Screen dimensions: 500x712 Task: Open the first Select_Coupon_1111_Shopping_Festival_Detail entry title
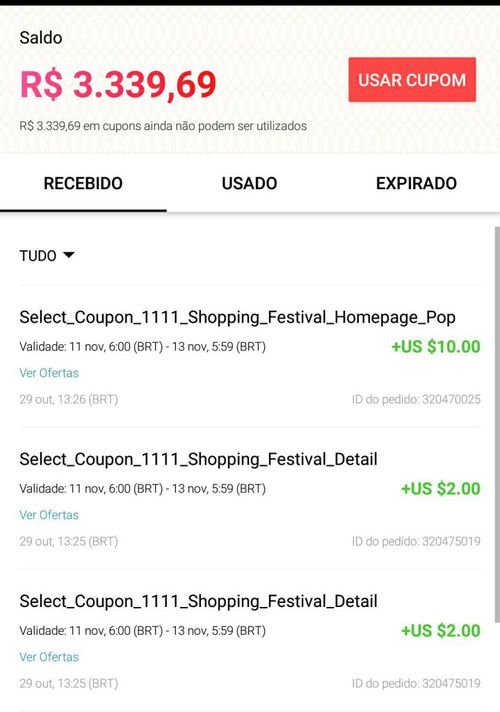click(x=198, y=460)
